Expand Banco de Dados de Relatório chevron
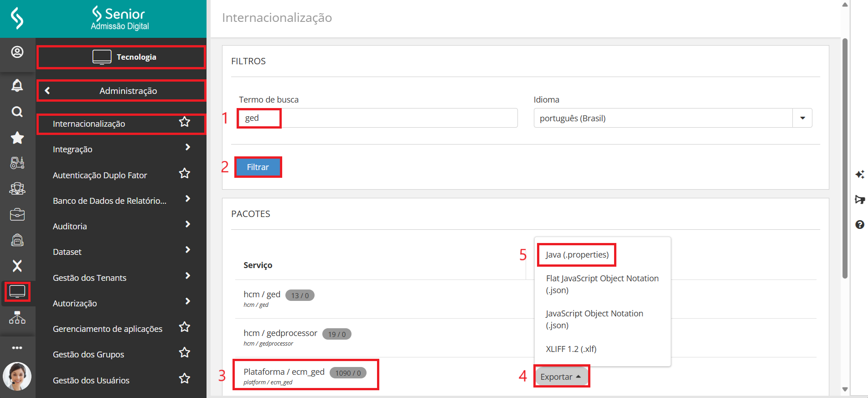This screenshot has width=868, height=398. pyautogui.click(x=188, y=198)
